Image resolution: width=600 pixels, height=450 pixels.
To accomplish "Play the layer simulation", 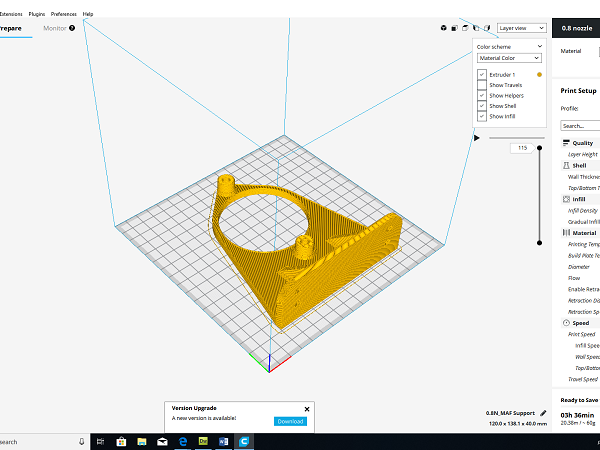I will pyautogui.click(x=477, y=138).
